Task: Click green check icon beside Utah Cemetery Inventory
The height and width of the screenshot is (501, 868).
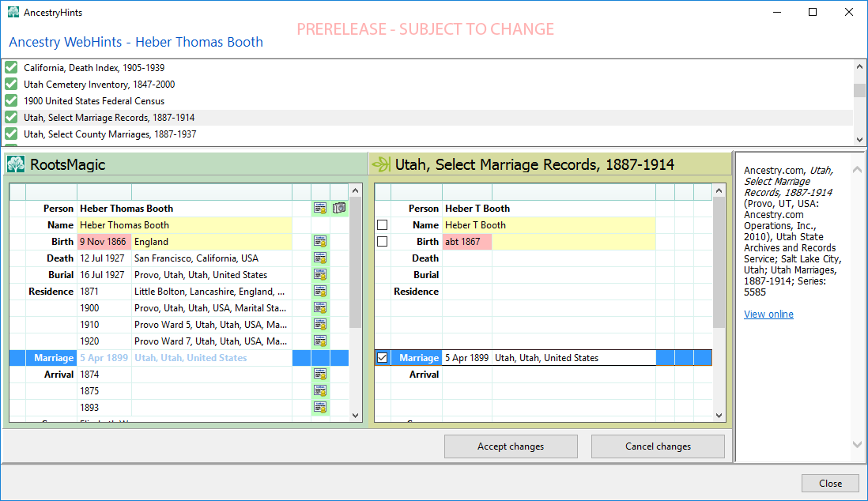Action: coord(11,84)
